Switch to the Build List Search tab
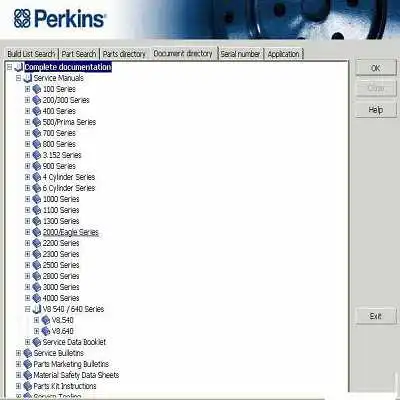400x400 pixels. [x=31, y=54]
